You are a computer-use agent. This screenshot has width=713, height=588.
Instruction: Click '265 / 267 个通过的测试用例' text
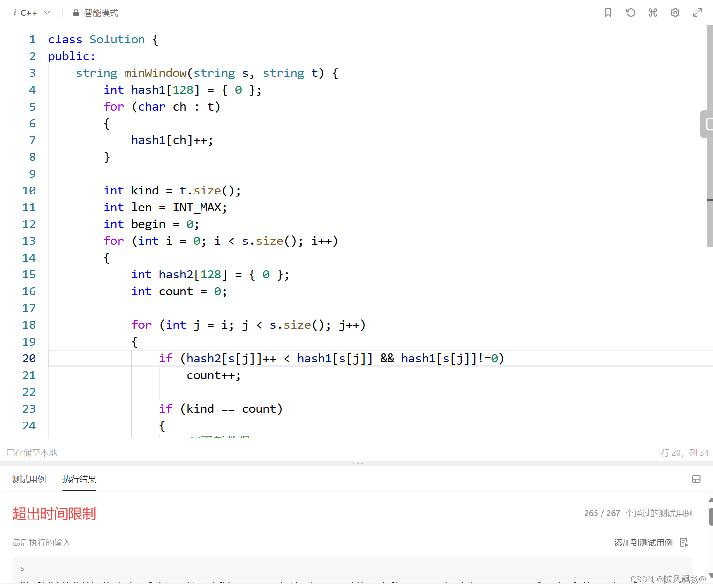coord(638,513)
